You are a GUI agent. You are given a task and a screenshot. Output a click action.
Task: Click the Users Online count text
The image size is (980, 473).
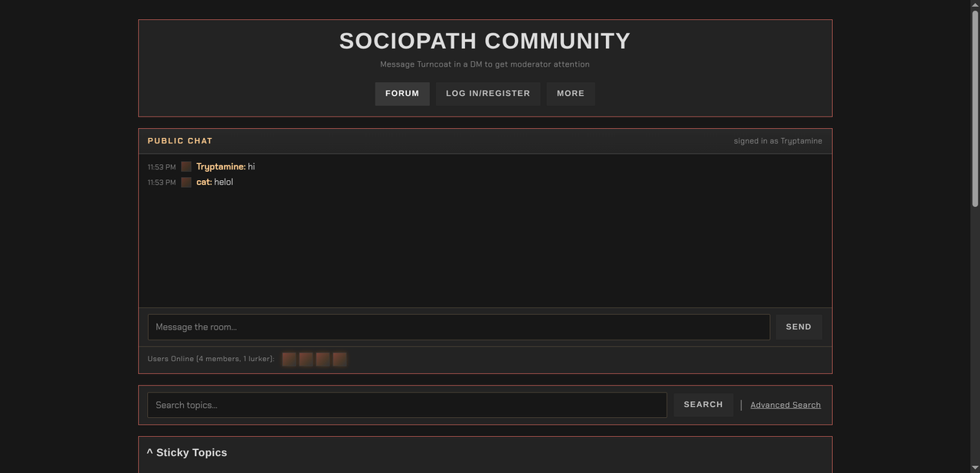pos(211,359)
